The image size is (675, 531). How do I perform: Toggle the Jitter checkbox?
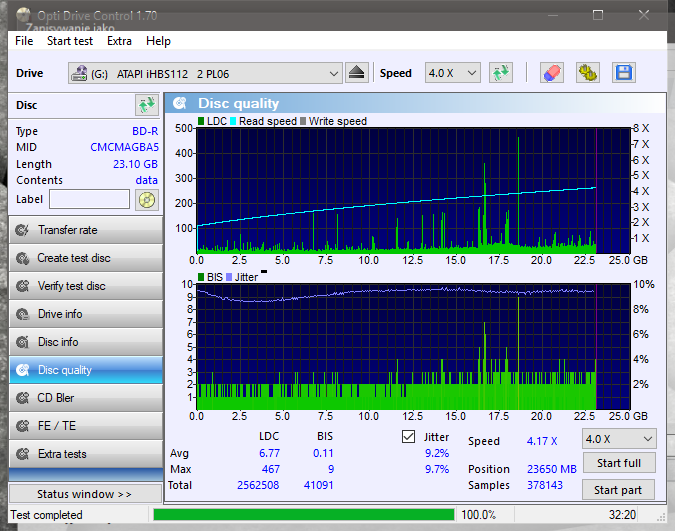[x=408, y=437]
